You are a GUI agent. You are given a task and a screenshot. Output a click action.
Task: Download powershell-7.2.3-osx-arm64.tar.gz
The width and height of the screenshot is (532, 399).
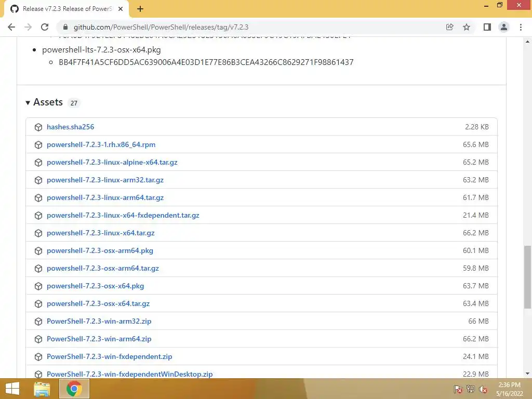tap(103, 268)
